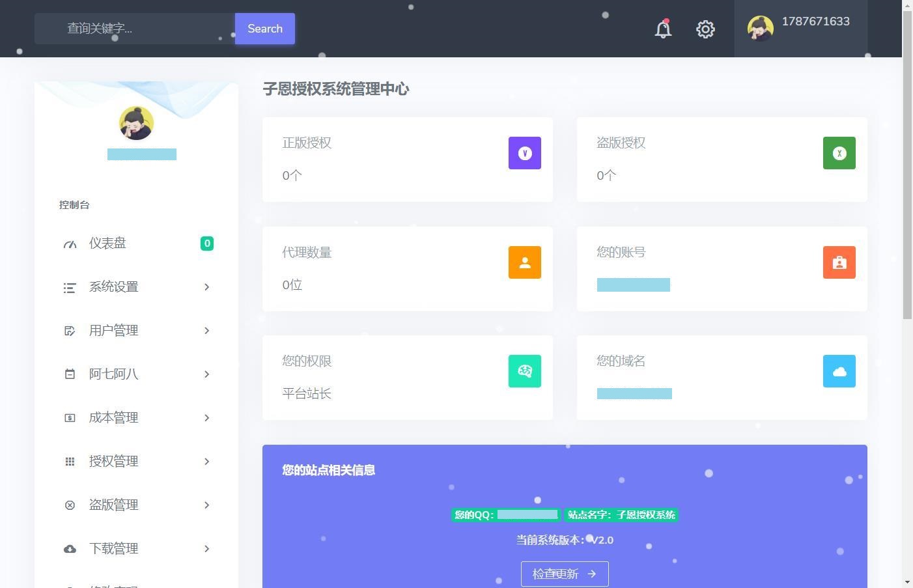Click the sidebar profile avatar image
Image resolution: width=913 pixels, height=588 pixels.
pyautogui.click(x=136, y=122)
